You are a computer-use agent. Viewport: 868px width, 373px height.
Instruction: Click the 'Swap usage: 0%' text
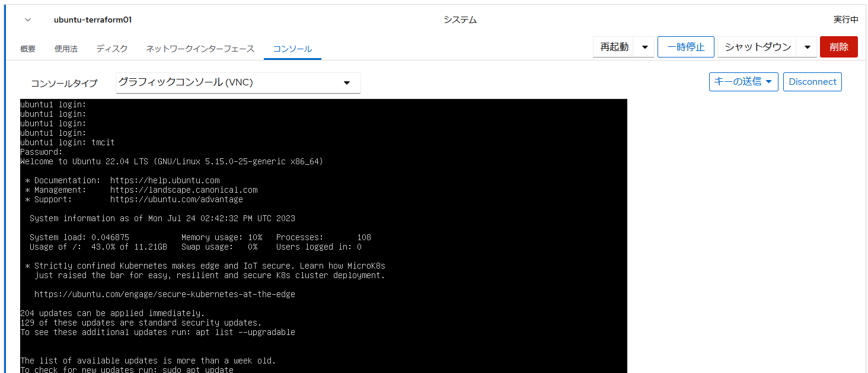219,247
